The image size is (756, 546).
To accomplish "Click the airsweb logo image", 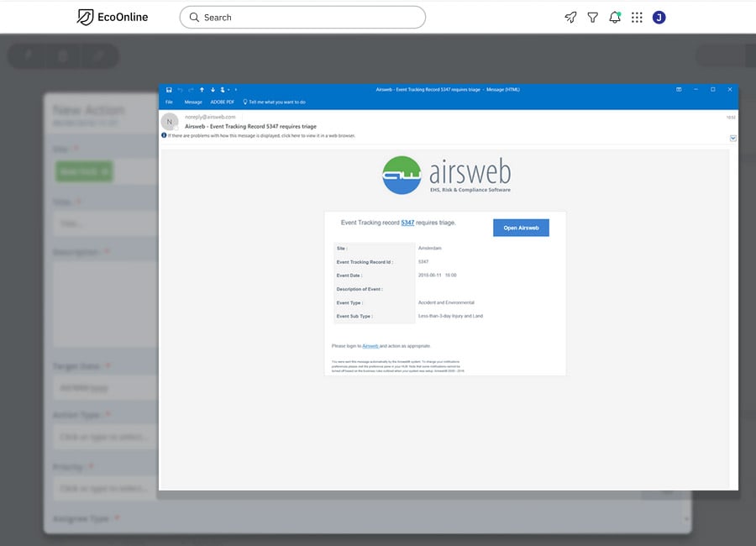I will pos(447,175).
